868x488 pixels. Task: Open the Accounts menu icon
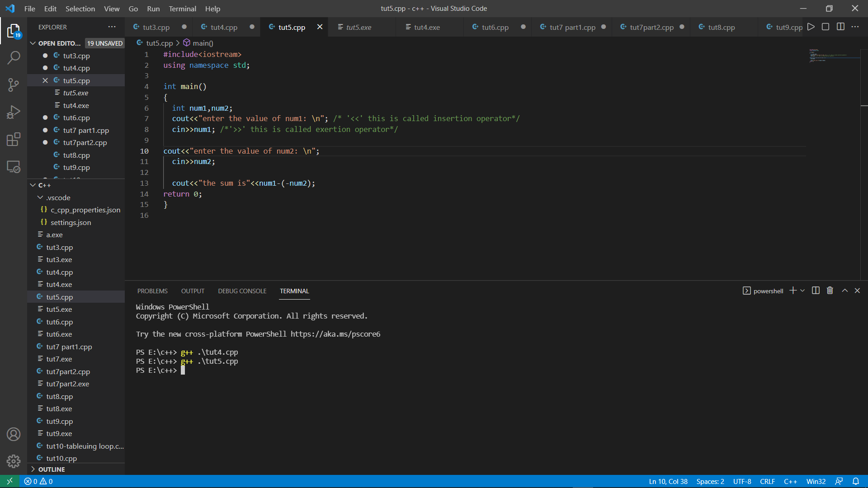pyautogui.click(x=14, y=434)
